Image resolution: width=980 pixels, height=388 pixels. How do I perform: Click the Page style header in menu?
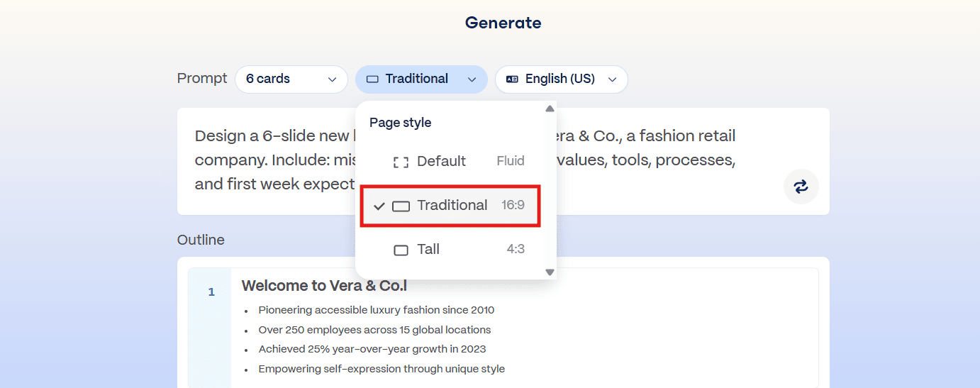pyautogui.click(x=401, y=123)
